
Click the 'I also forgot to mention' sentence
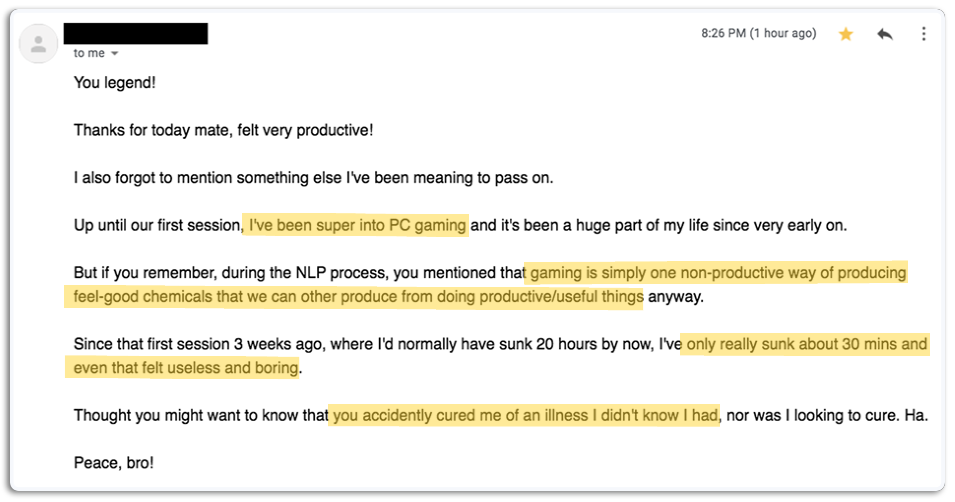coord(313,178)
